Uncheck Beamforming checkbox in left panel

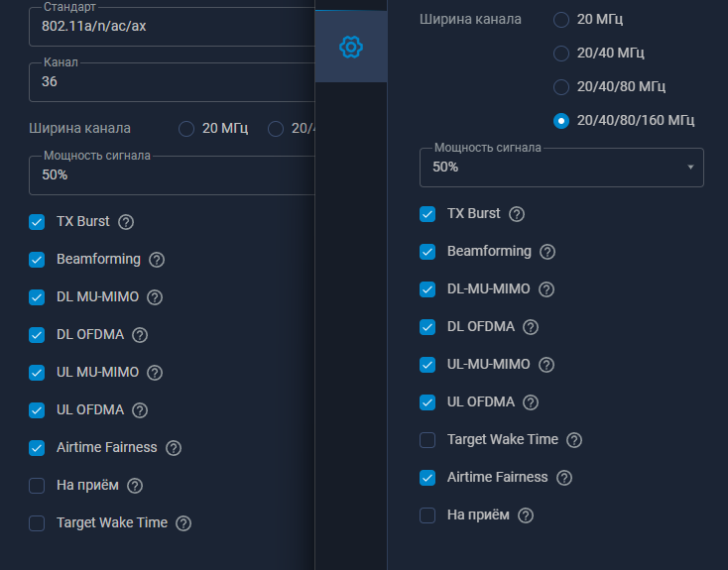(x=37, y=260)
